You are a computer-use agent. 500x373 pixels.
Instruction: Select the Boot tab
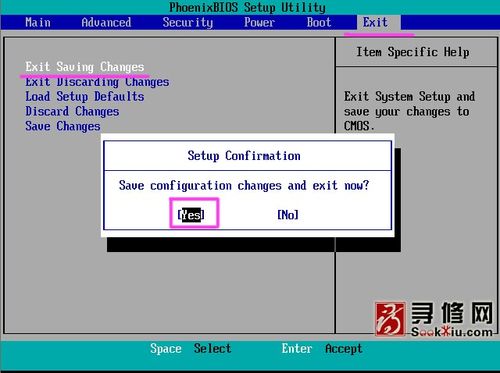[x=319, y=22]
